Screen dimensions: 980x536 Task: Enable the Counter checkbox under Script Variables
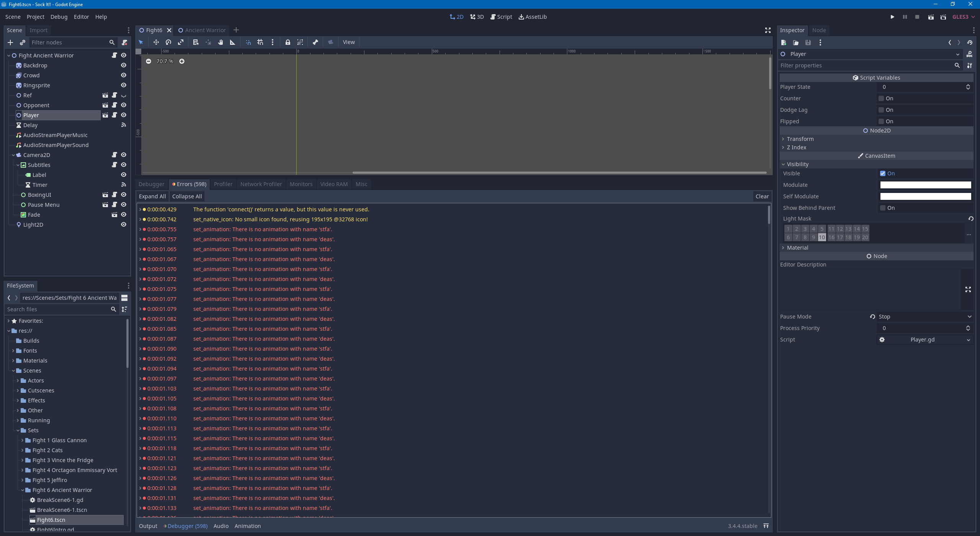click(882, 98)
